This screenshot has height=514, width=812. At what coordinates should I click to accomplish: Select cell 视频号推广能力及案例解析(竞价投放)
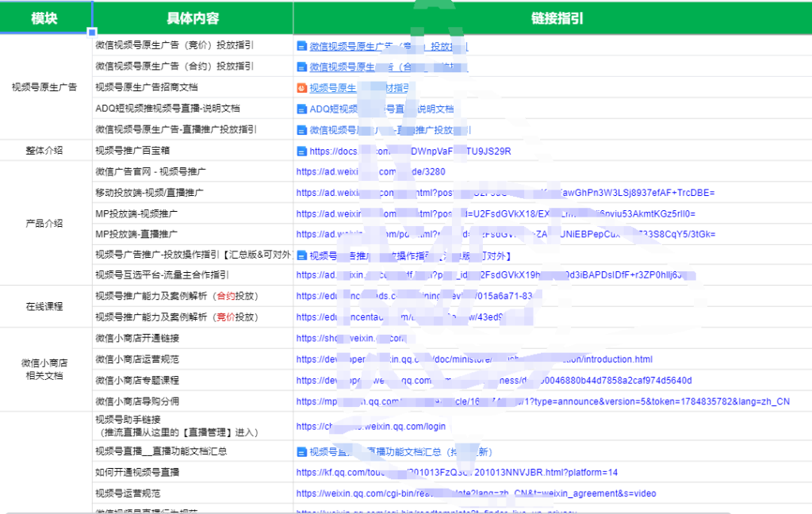click(193, 316)
